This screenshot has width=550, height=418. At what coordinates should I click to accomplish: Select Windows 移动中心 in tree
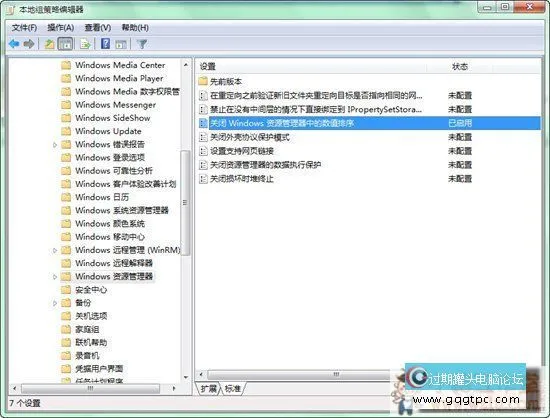pos(110,237)
